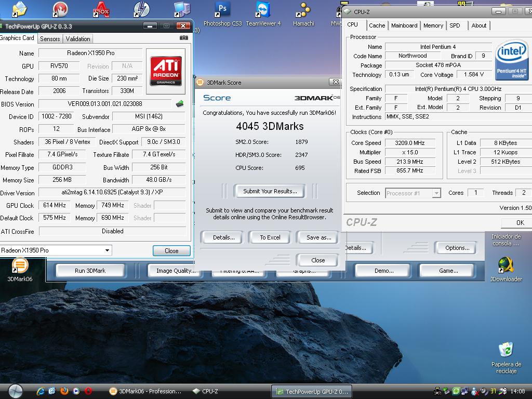This screenshot has width=532, height=399.
Task: Select the CPU tab in CPU-Z
Action: click(353, 25)
